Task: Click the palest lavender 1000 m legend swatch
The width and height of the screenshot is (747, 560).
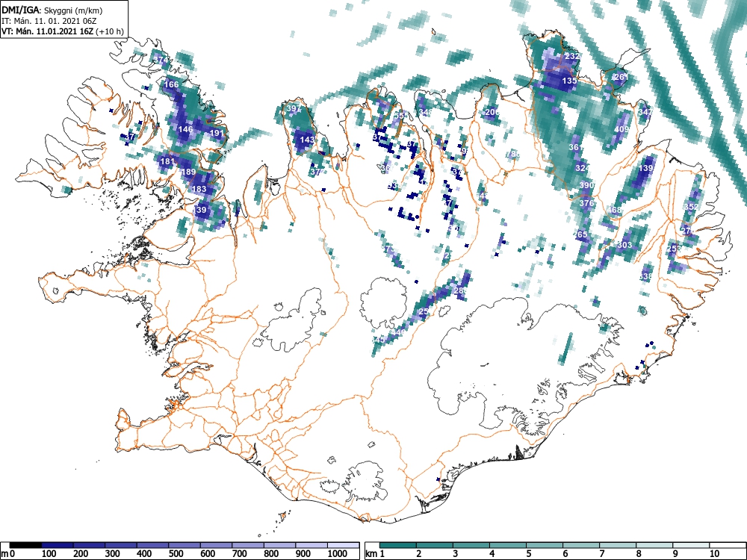Action: 343,545
